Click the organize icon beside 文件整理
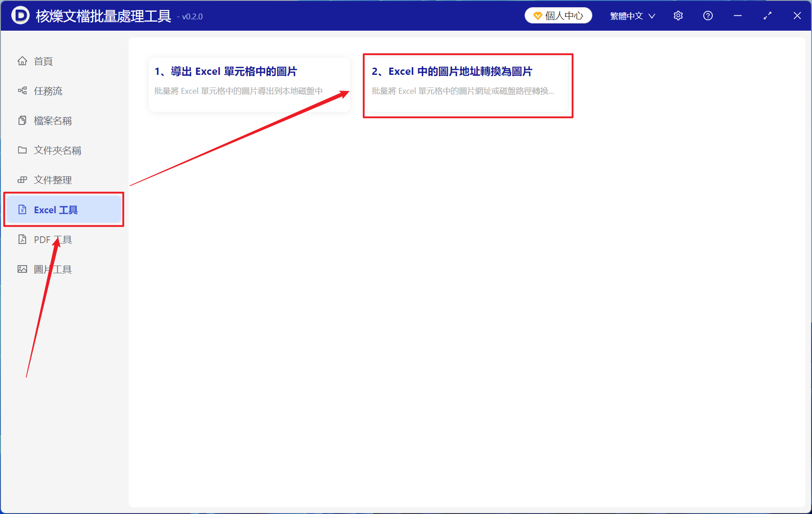Image resolution: width=812 pixels, height=514 pixels. [22, 180]
